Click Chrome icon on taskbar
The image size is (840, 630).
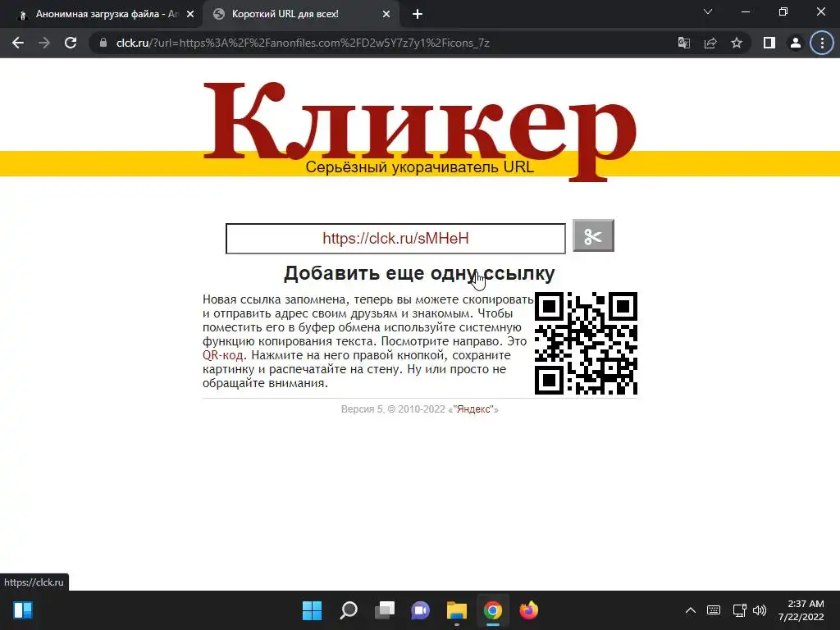[493, 610]
